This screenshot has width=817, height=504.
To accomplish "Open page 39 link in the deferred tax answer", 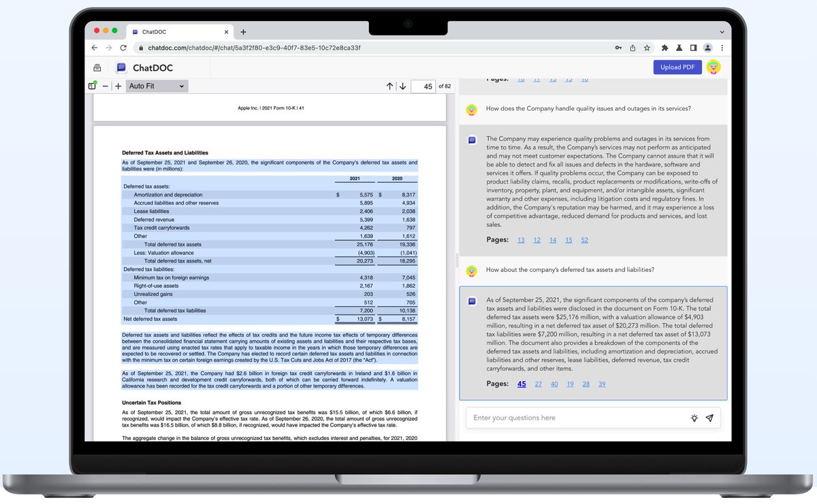I will point(602,384).
